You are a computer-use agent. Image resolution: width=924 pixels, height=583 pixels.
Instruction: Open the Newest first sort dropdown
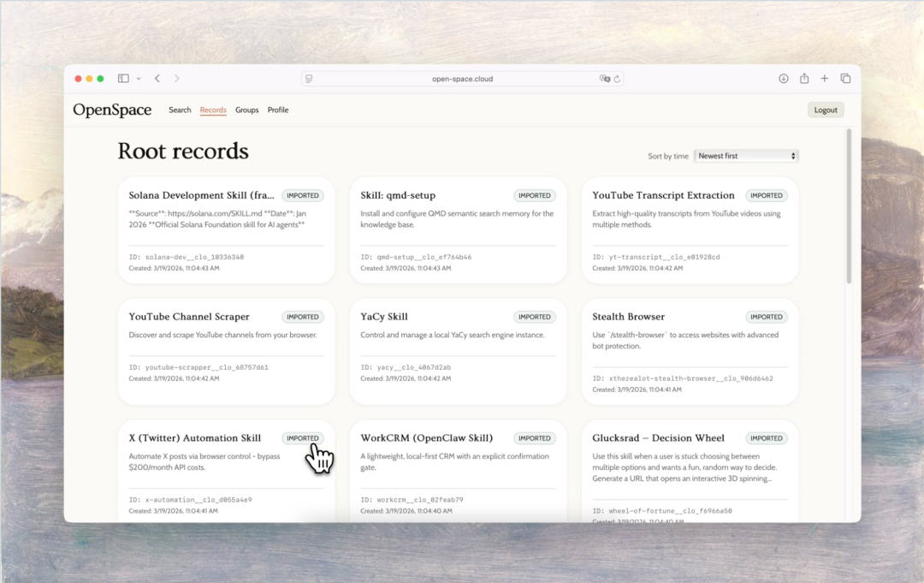pyautogui.click(x=746, y=156)
